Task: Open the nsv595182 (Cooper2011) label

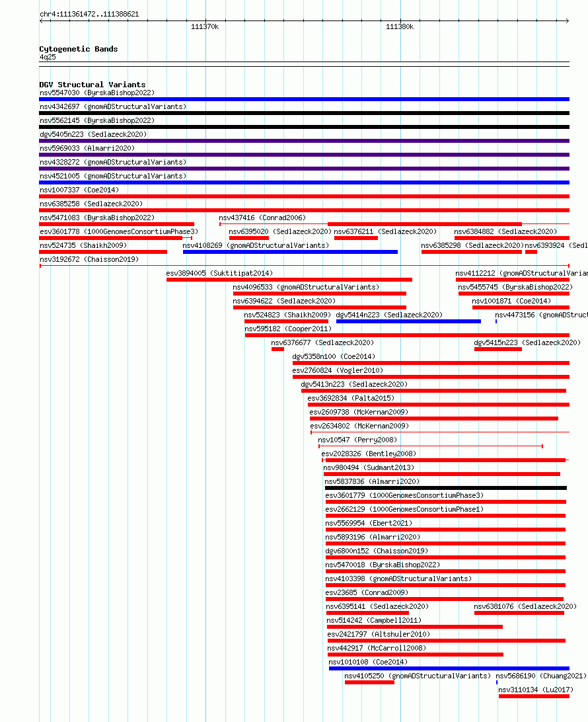Action: point(288,329)
